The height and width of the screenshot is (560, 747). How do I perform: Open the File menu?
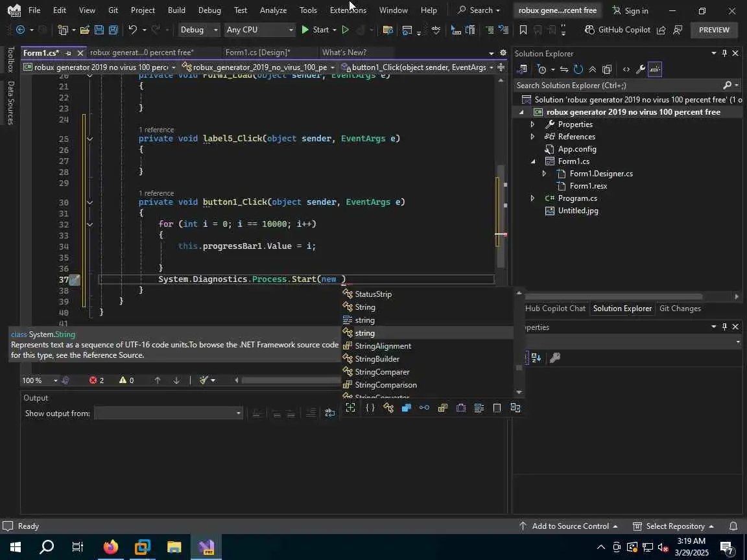coord(34,10)
